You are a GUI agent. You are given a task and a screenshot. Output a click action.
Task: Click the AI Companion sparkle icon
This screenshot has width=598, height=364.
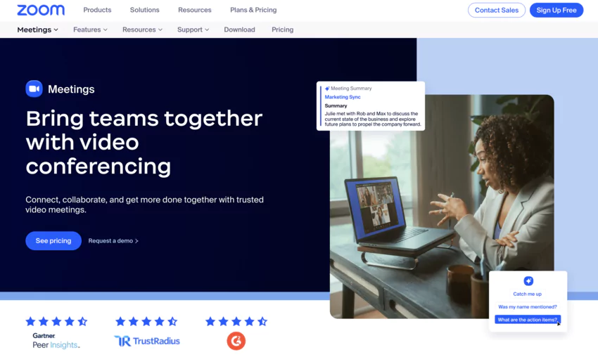click(528, 281)
